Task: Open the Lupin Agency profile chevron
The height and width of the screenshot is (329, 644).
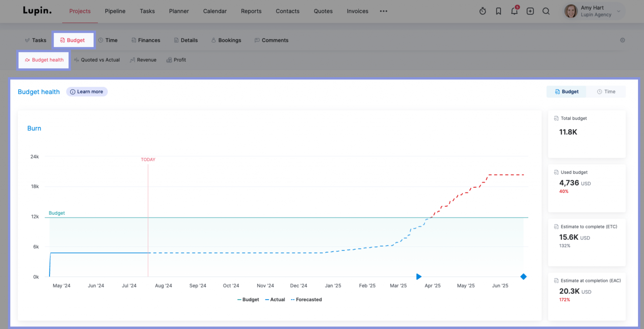Action: [x=619, y=11]
